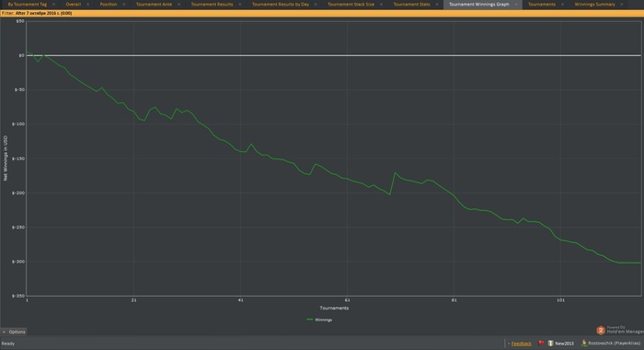The width and height of the screenshot is (644, 350).
Task: Click the Hold'em Manager 2 logo
Action: coord(601,331)
